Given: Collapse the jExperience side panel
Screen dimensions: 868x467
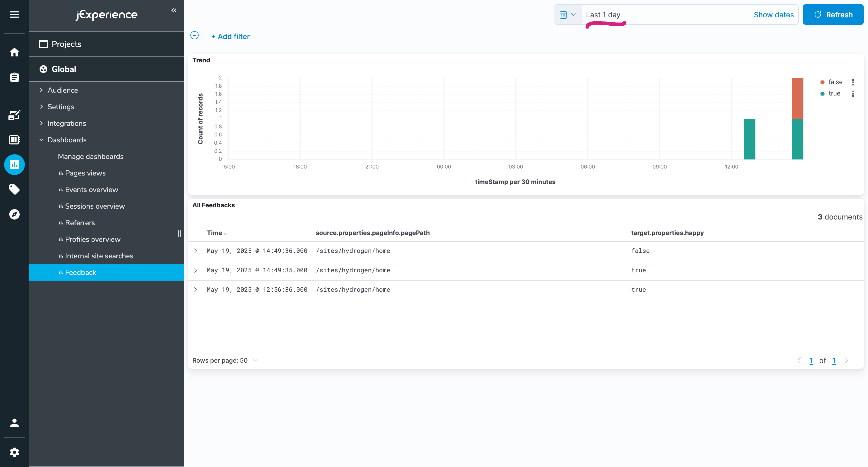Looking at the screenshot, I should tap(174, 10).
